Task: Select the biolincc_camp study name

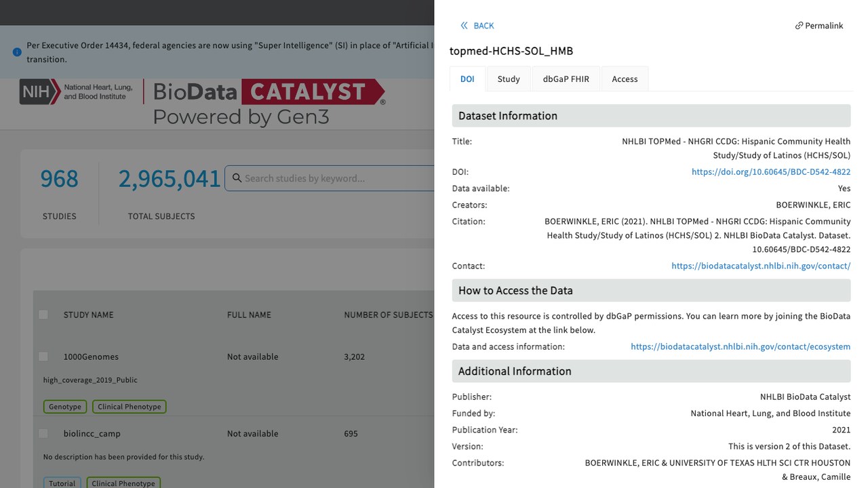Action: click(92, 434)
